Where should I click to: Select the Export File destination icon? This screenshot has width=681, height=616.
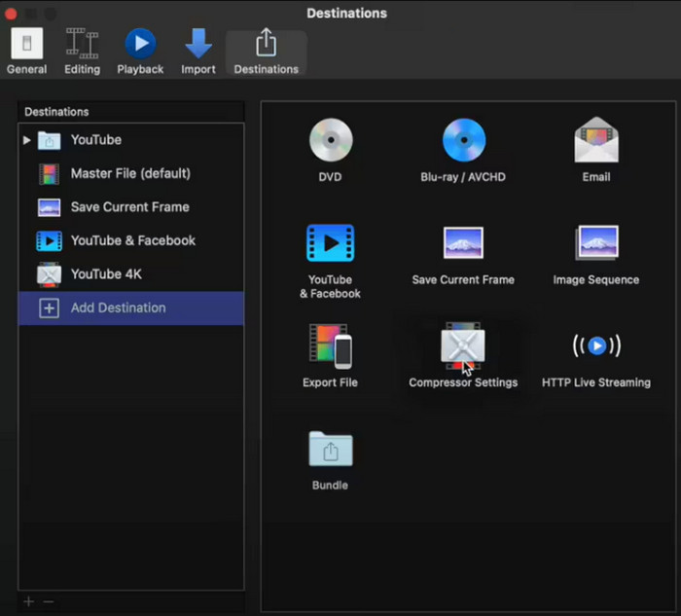330,346
